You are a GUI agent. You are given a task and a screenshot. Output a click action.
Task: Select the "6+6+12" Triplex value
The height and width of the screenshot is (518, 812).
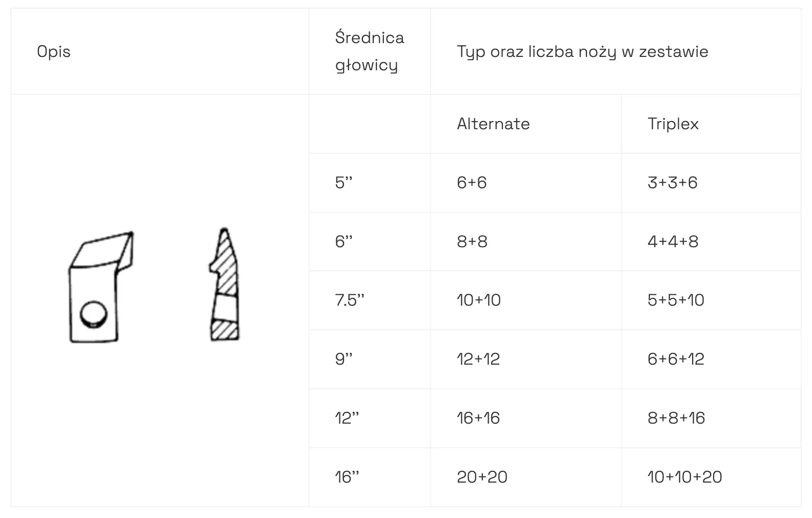(676, 359)
